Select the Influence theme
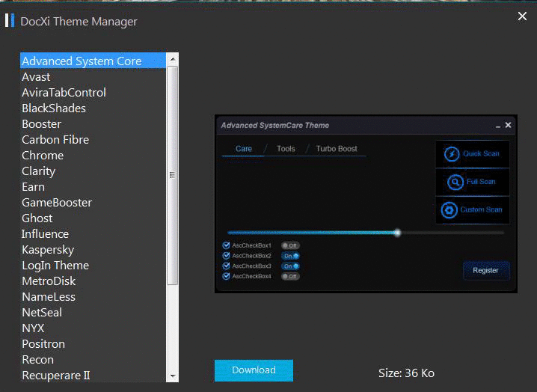This screenshot has width=537, height=392. pos(93,234)
